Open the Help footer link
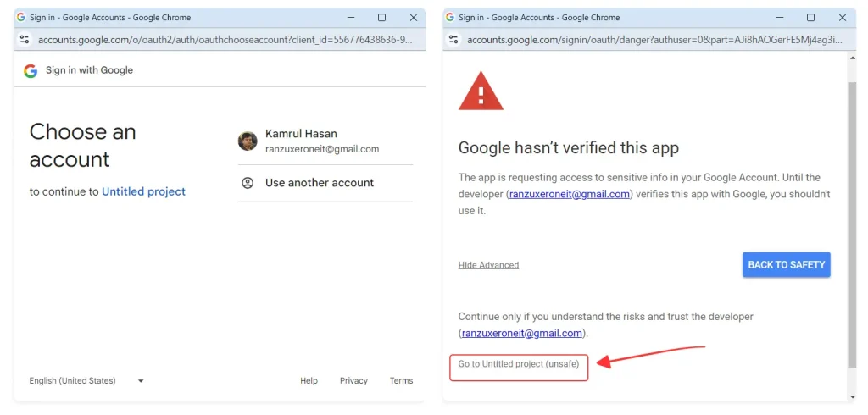The image size is (868, 415). (x=309, y=381)
